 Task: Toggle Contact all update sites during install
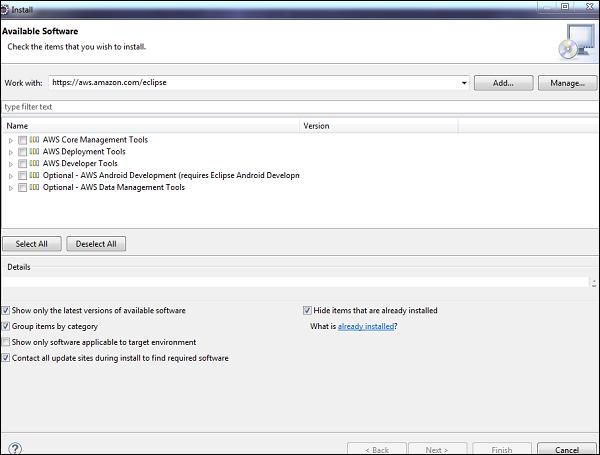click(6, 358)
